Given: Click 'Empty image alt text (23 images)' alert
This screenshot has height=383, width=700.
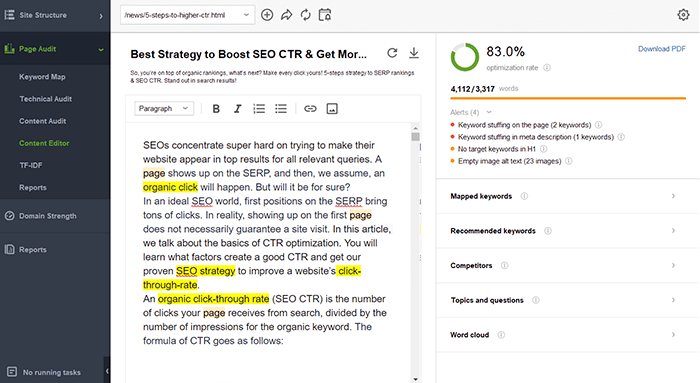Looking at the screenshot, I should pyautogui.click(x=509, y=161).
